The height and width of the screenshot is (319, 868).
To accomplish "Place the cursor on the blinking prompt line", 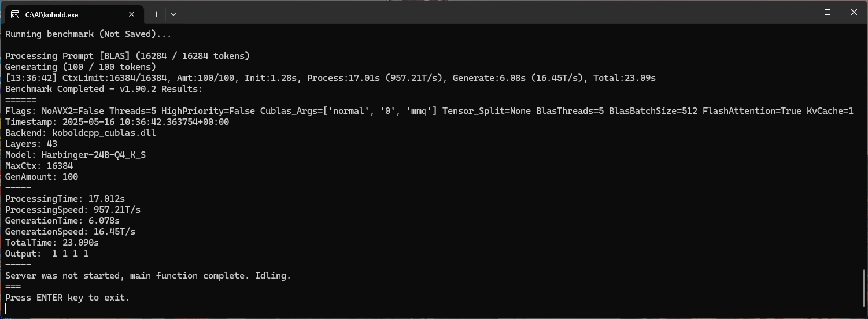I will [x=6, y=309].
